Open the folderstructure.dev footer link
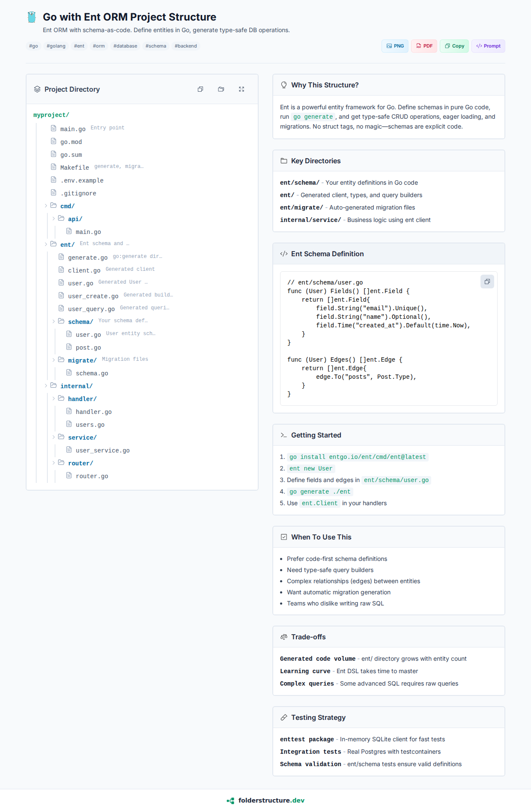This screenshot has width=531, height=812. click(271, 800)
